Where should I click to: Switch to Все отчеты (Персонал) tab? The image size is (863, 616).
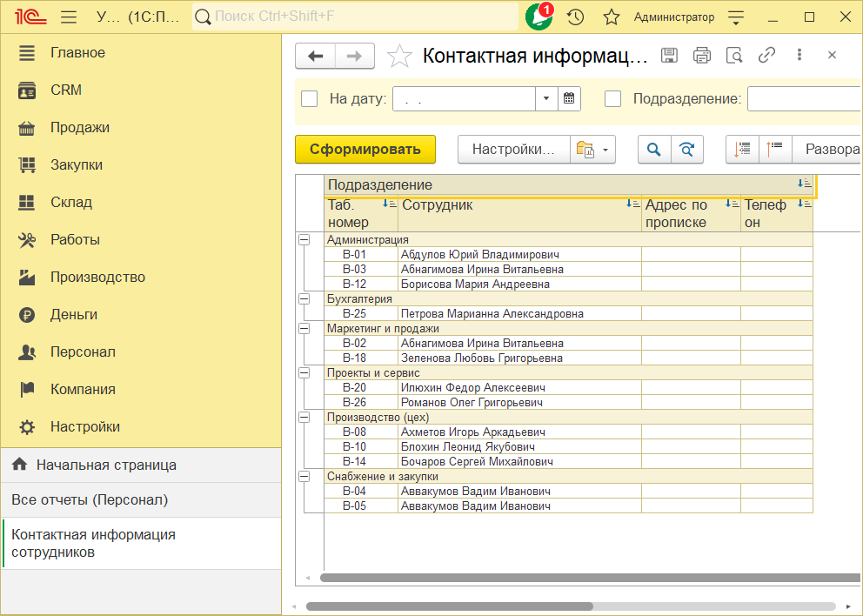90,499
